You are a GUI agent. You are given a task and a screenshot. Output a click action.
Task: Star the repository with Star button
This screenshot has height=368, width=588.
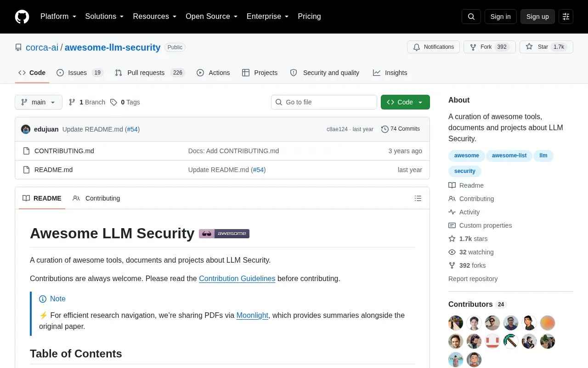click(546, 47)
